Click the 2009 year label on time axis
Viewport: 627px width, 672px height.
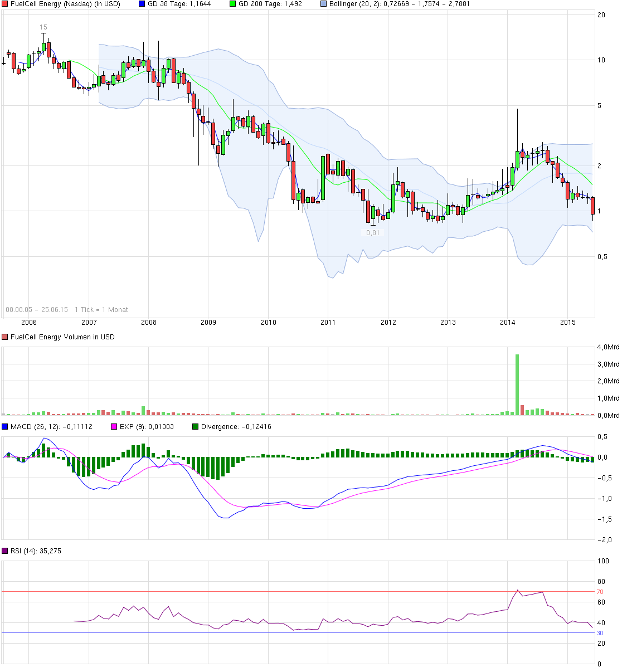[208, 323]
